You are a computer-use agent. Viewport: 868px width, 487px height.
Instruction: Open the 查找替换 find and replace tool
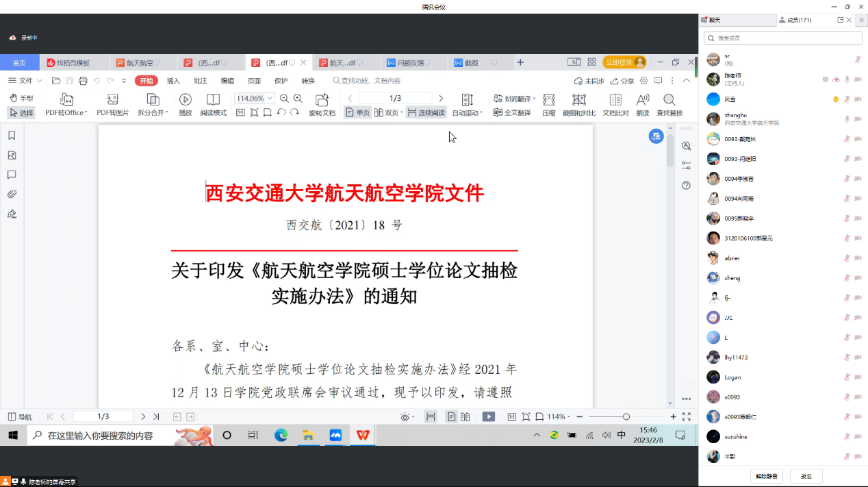coord(669,104)
